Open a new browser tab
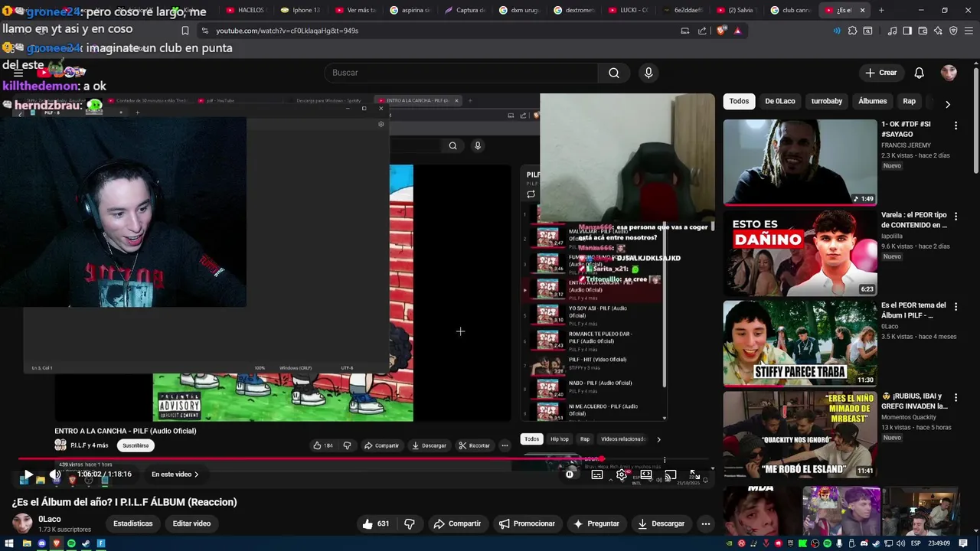 (881, 10)
